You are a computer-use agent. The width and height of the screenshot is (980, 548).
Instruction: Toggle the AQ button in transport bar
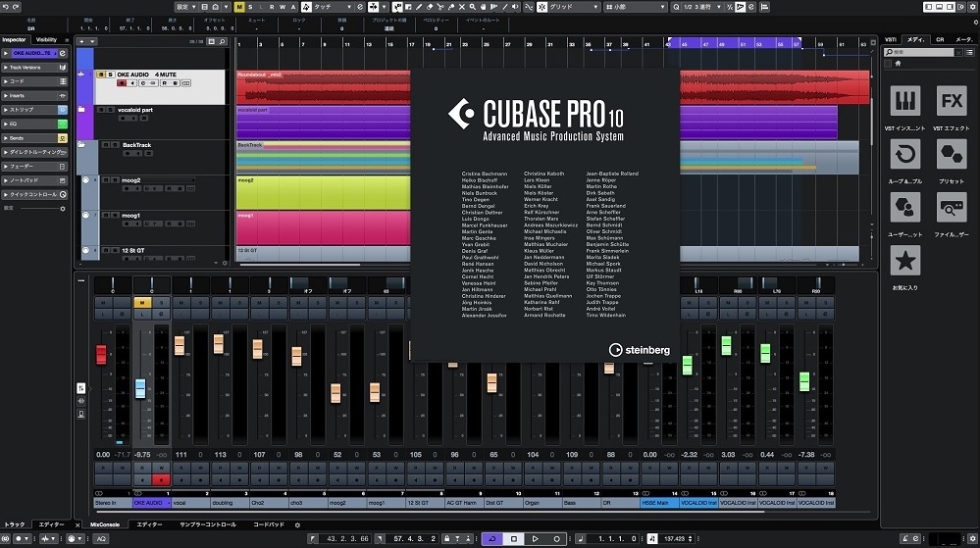point(101,538)
